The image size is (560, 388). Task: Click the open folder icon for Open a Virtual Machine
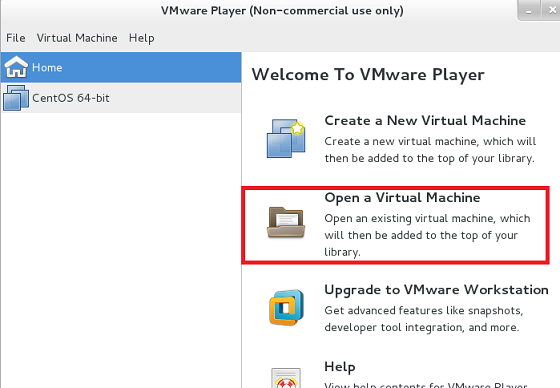pyautogui.click(x=286, y=222)
